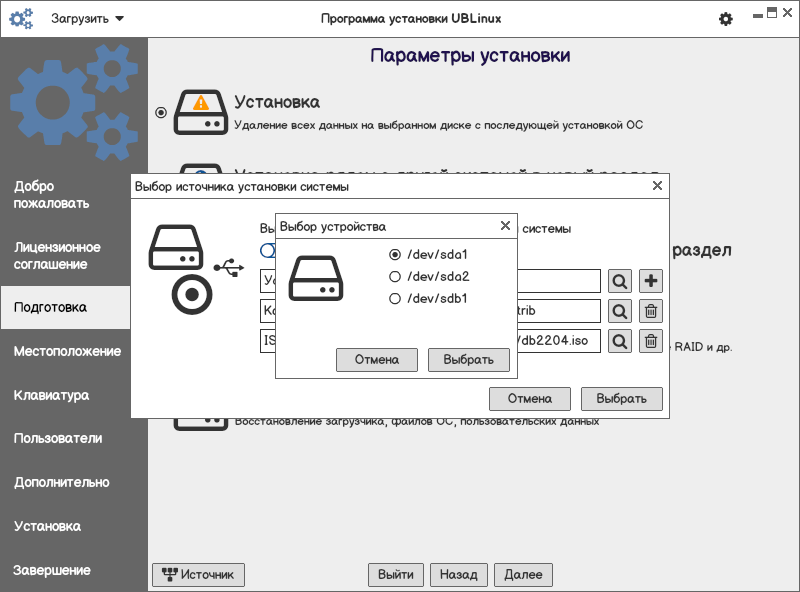Click the Выйти button

pos(396,575)
